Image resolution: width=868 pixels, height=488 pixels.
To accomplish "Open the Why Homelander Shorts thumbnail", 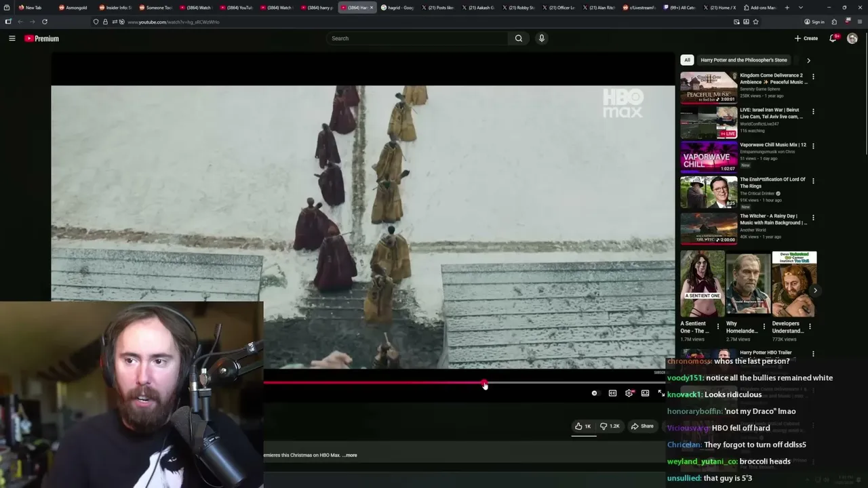I will (749, 284).
